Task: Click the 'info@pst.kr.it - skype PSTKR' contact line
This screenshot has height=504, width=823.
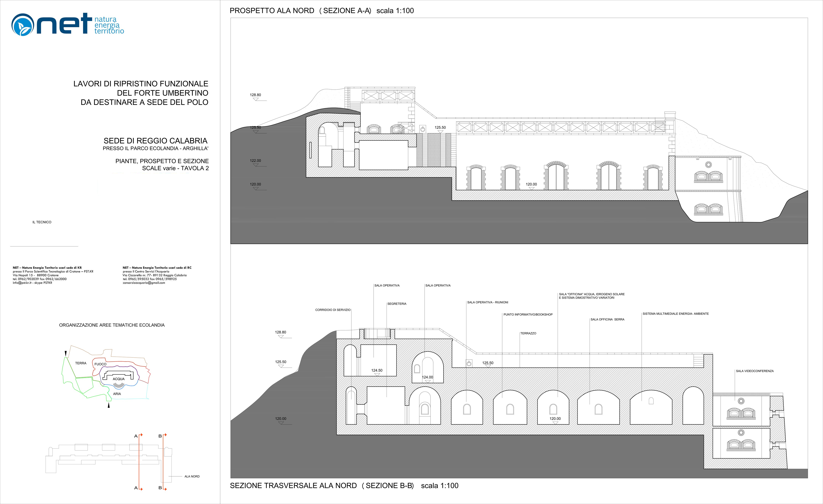Action: click(32, 283)
